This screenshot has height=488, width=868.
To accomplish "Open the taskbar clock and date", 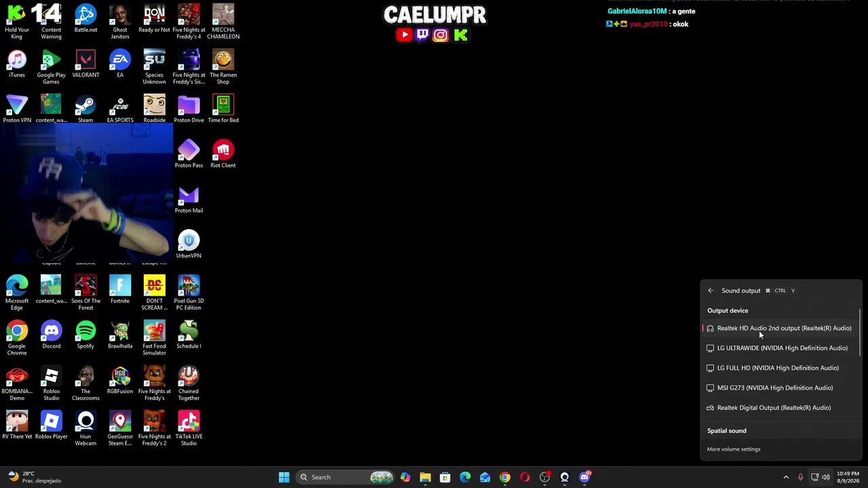I will (x=848, y=477).
